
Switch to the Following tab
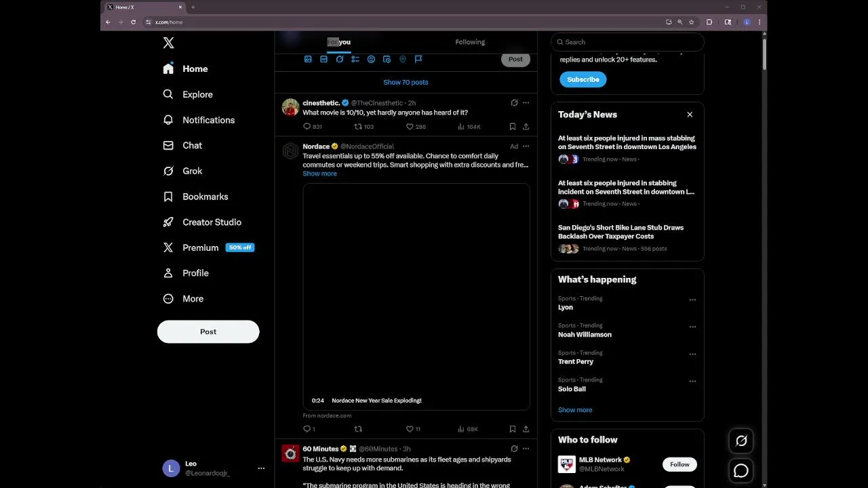(470, 42)
